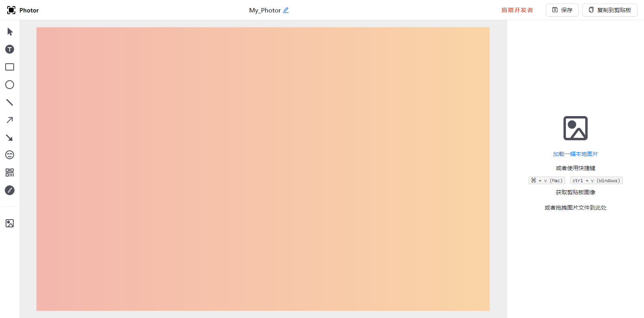
Task: Select the pen drawing tool
Action: [x=10, y=190]
